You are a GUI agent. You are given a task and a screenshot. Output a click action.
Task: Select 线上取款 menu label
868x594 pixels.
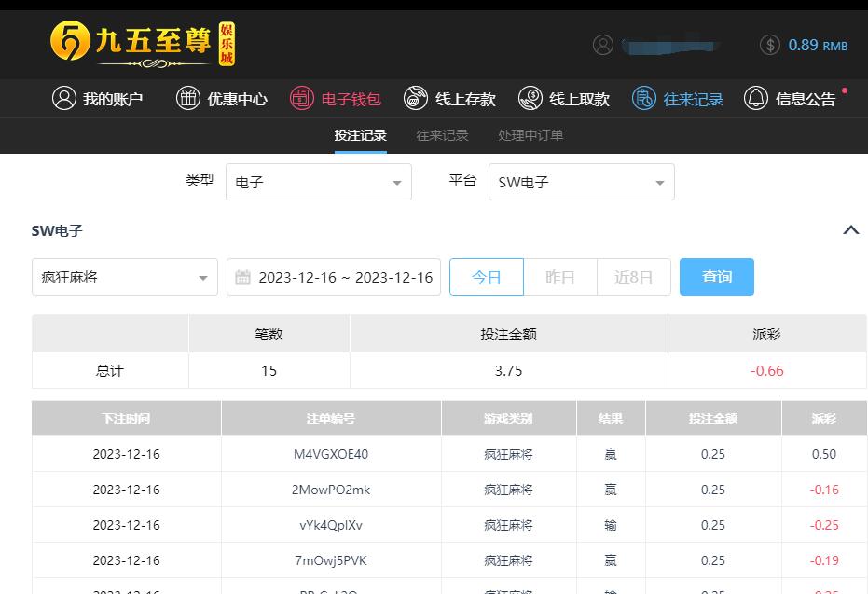pyautogui.click(x=579, y=99)
